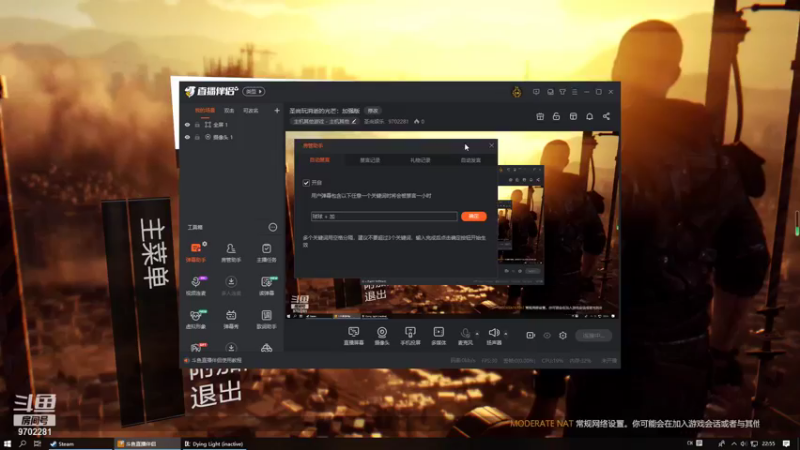Click the share icon in header
Screen dimensions: 800x450
[x=606, y=116]
